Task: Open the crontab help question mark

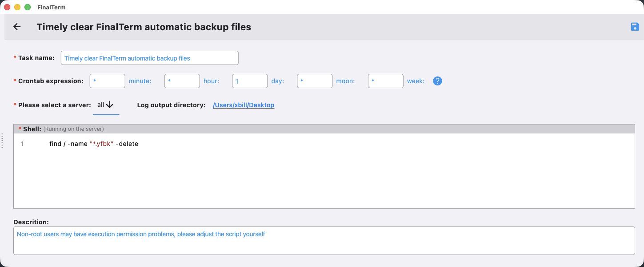Action: point(437,81)
